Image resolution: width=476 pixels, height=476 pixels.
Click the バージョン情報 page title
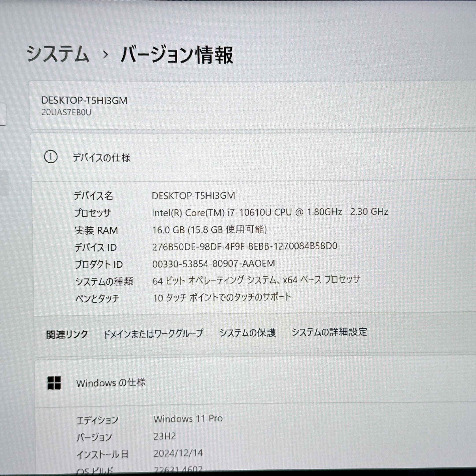coord(177,55)
